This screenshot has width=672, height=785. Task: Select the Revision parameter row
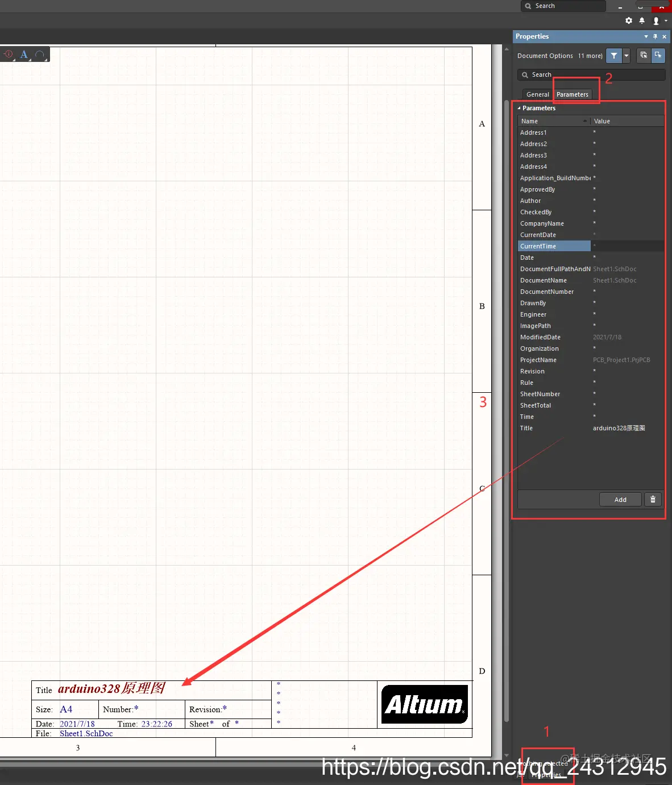pos(591,371)
